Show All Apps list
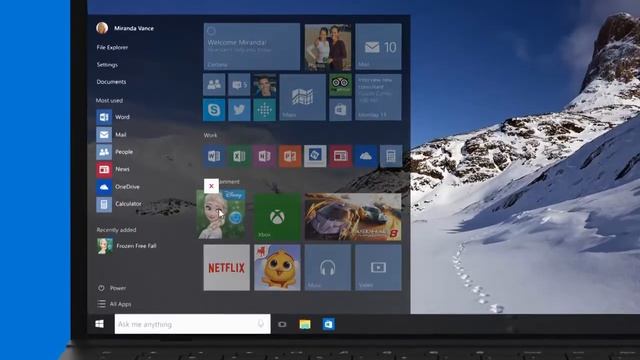 (114, 304)
